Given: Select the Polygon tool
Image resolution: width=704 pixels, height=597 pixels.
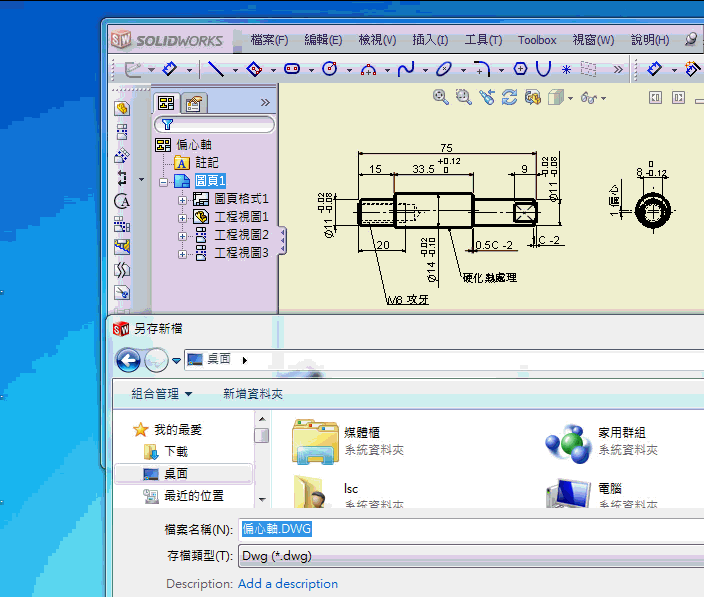Looking at the screenshot, I should pyautogui.click(x=520, y=69).
